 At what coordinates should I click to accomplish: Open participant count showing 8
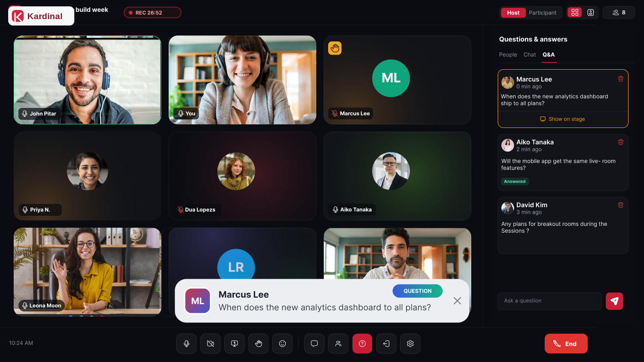click(x=618, y=13)
